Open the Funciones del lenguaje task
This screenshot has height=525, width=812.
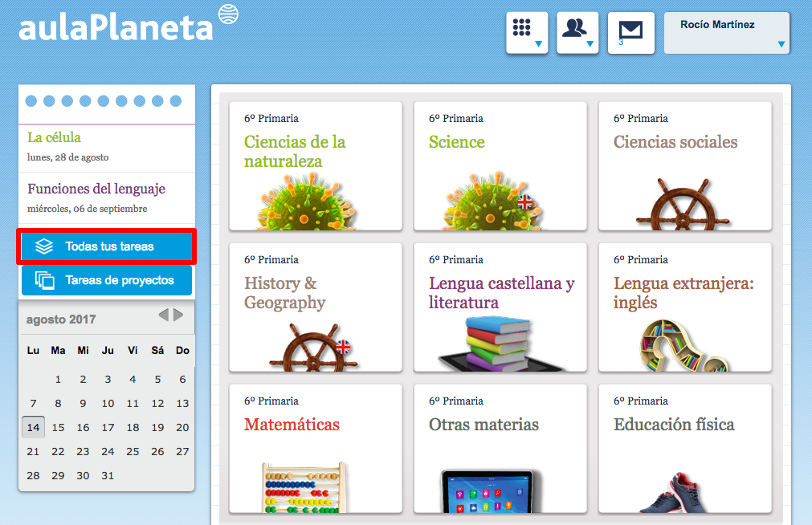[96, 189]
